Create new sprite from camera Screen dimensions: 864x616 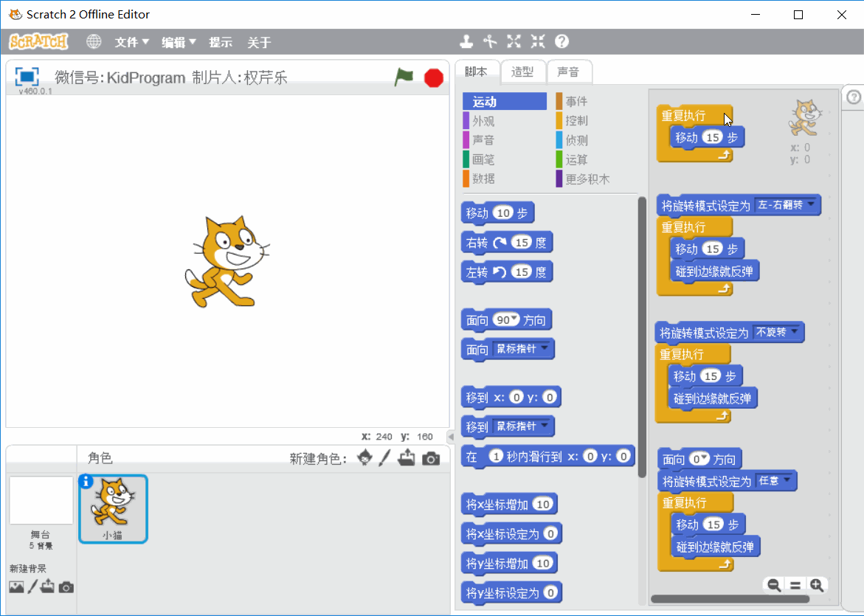(431, 458)
